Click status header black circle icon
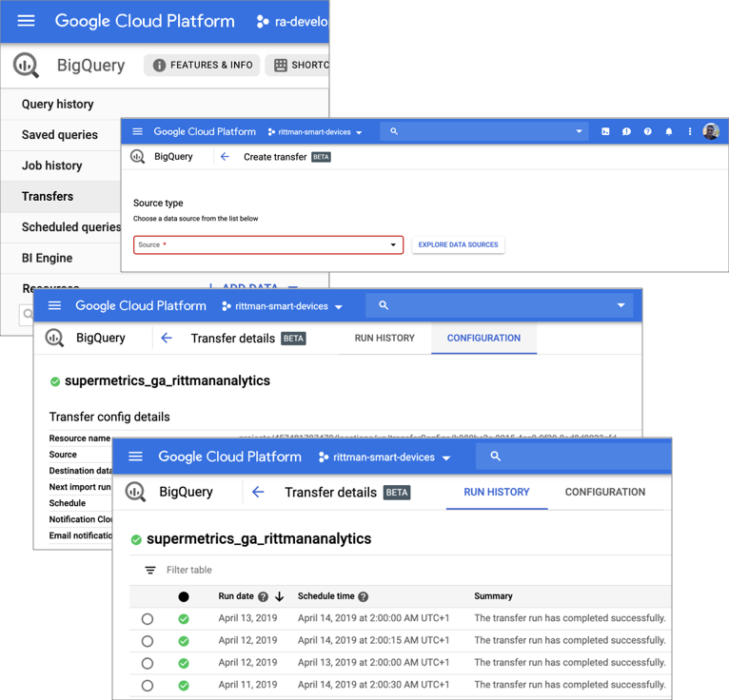The image size is (729, 700). (184, 597)
